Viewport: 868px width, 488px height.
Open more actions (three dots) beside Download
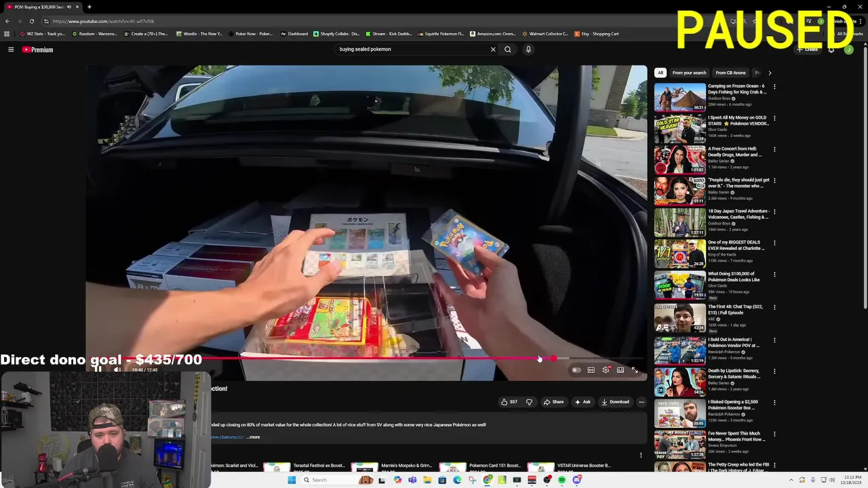point(642,402)
